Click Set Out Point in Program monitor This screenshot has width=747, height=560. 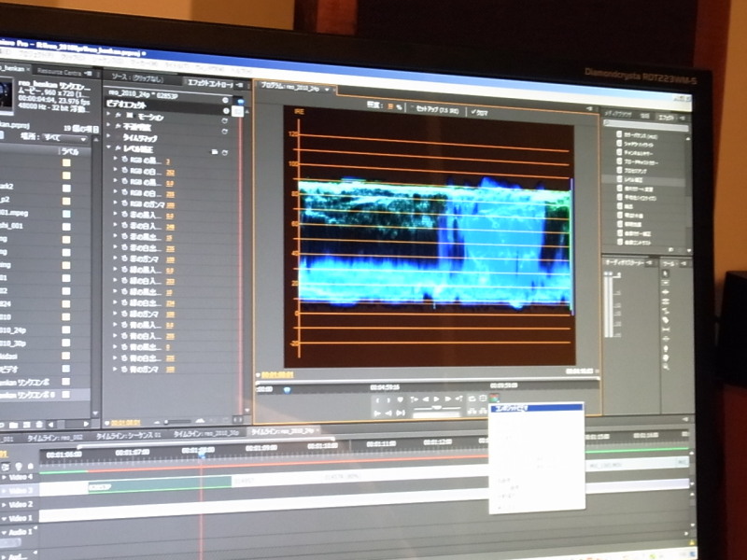(x=388, y=400)
